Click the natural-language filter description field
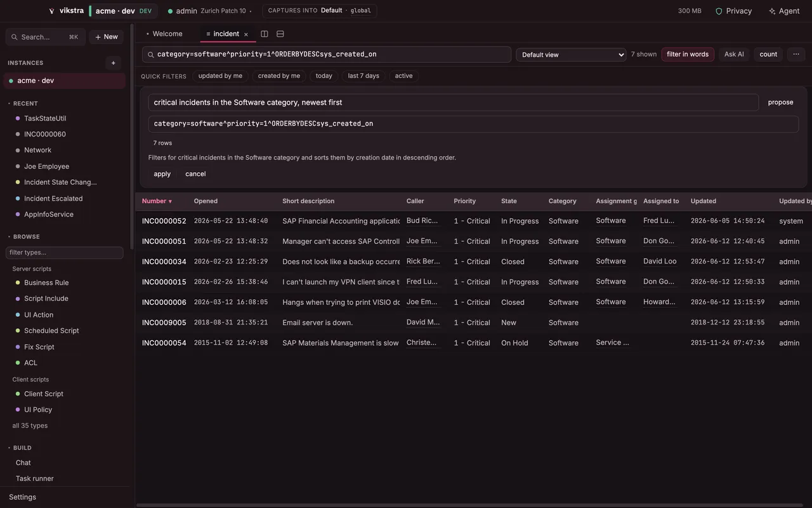Viewport: 812px width, 508px height. 454,102
